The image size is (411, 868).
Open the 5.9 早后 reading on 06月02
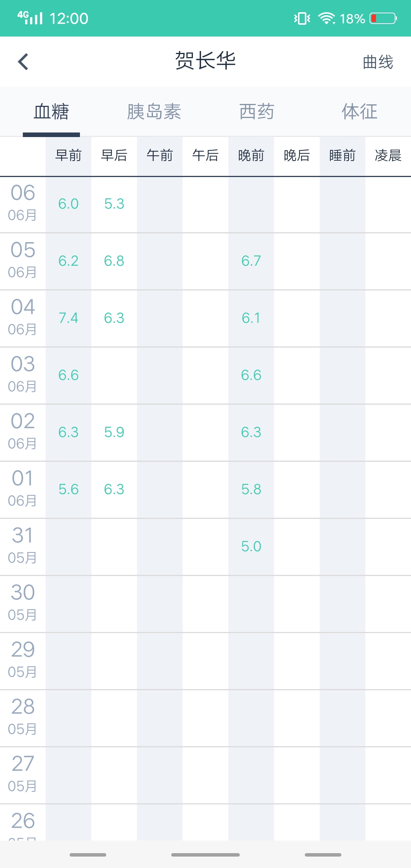coord(114,432)
